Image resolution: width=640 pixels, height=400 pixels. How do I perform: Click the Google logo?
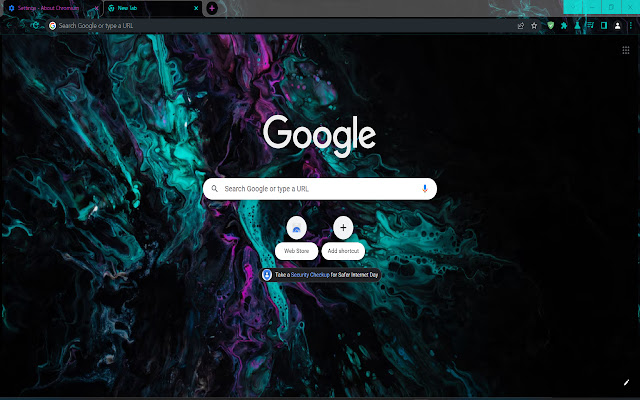tap(319, 136)
